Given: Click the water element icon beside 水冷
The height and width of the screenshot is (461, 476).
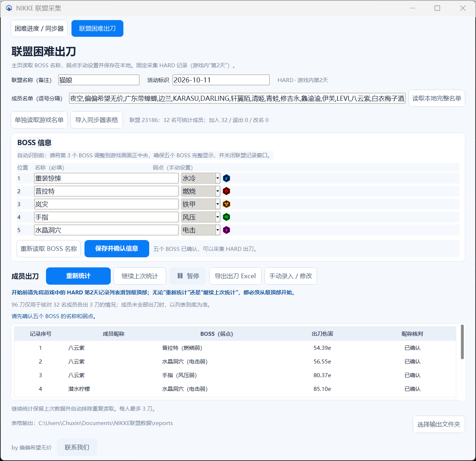Looking at the screenshot, I should (x=226, y=178).
